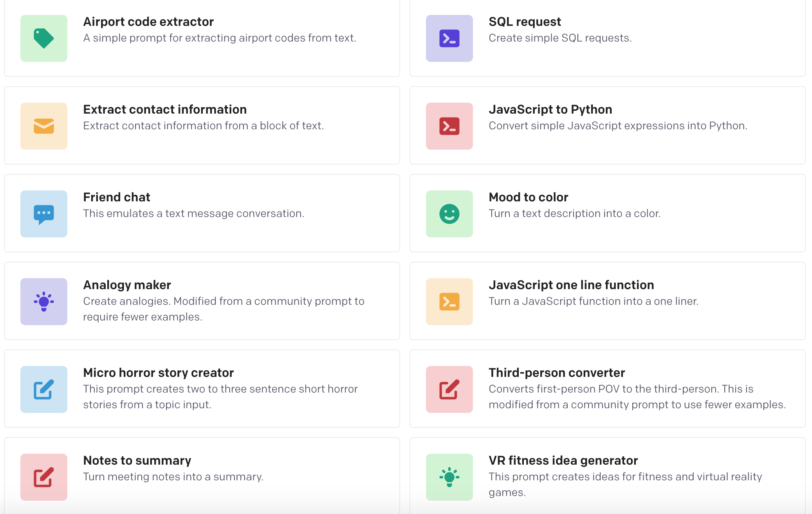Click the Analogy maker description text
Viewport: 812px width, 514px height.
coord(224,309)
